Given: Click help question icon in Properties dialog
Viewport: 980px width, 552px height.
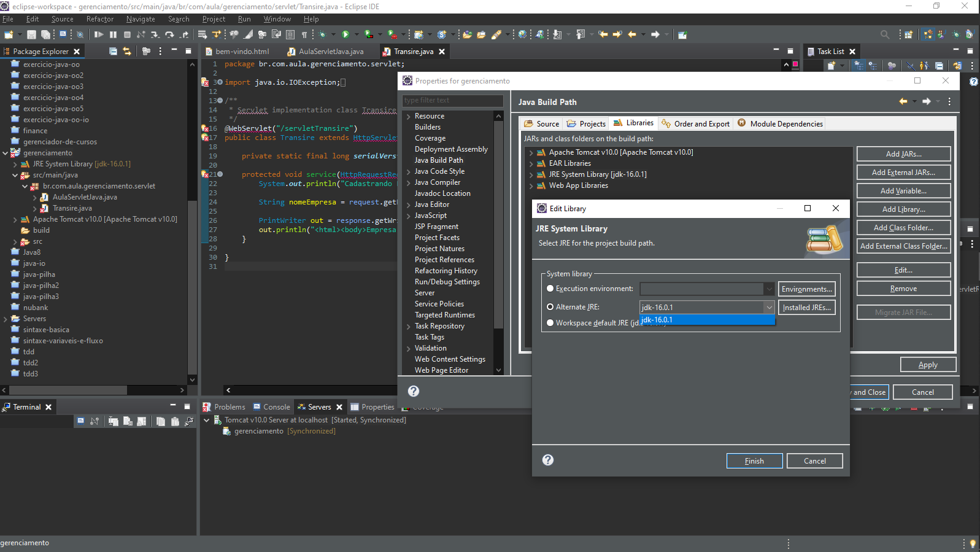Looking at the screenshot, I should click(414, 391).
